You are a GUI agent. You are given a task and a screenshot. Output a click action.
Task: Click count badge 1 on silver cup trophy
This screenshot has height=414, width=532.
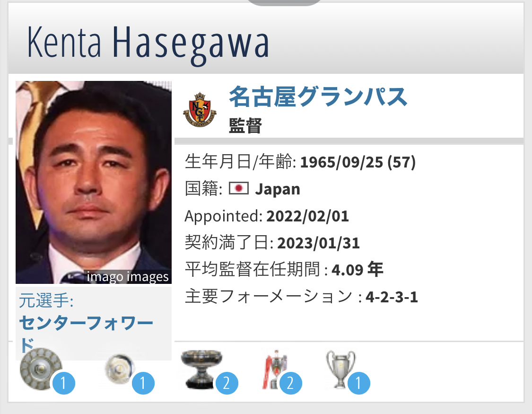358,383
